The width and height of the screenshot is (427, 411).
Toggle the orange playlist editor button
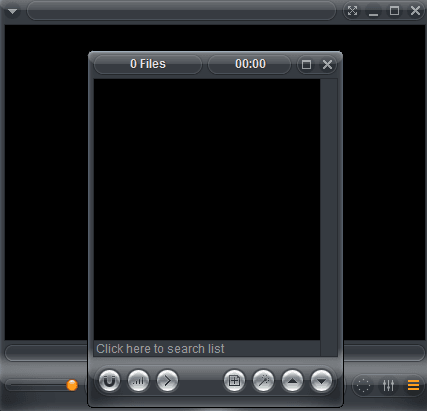413,385
